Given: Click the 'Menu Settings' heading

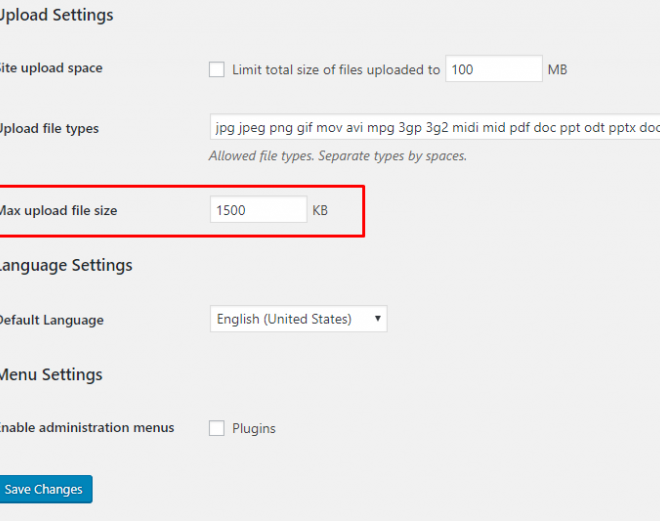Looking at the screenshot, I should pos(51,375).
